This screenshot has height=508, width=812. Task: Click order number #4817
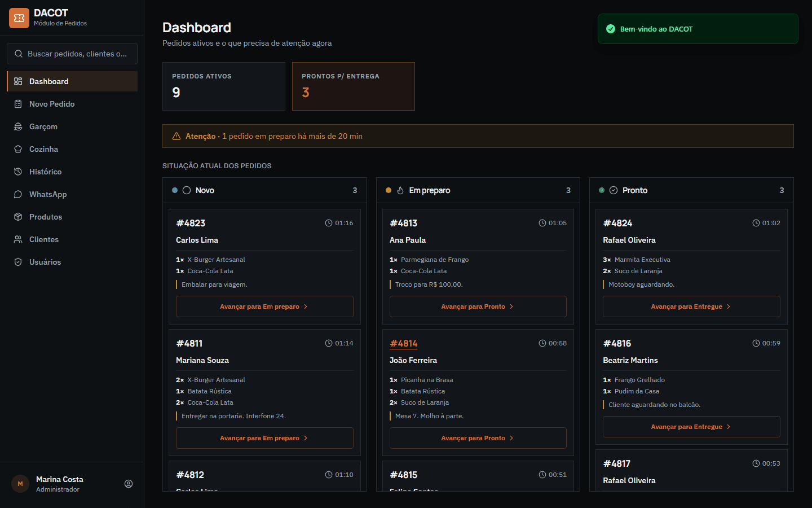(617, 463)
